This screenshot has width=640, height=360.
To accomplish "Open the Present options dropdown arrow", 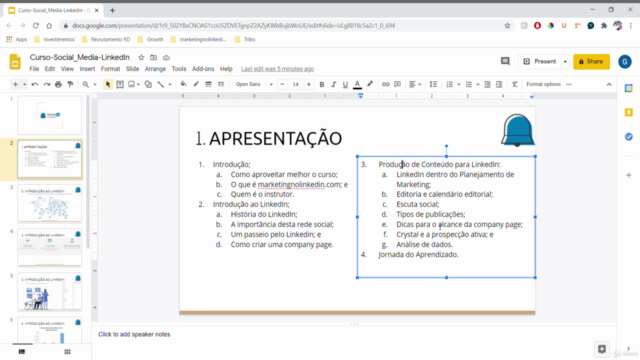I will pyautogui.click(x=565, y=62).
